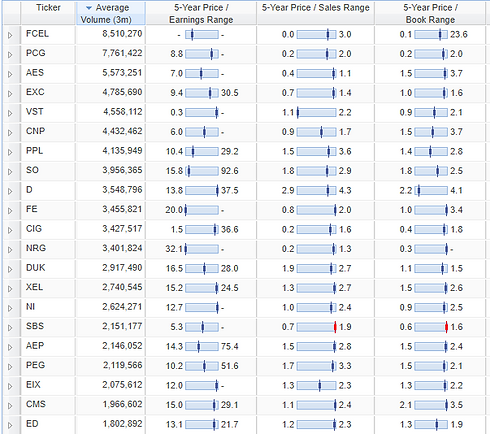The image size is (490, 434).
Task: Click the 32.1 minimum P/E value for NRG
Action: tap(174, 249)
